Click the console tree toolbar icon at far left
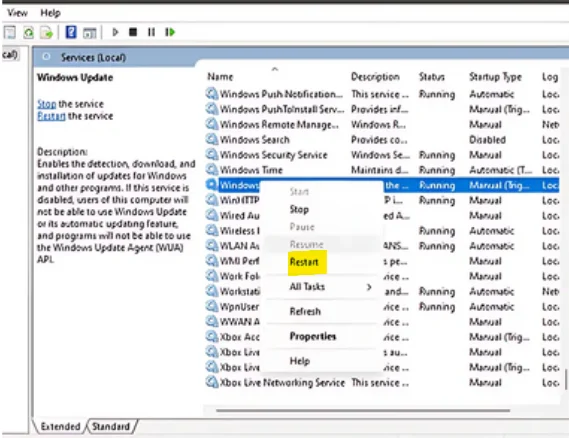 click(10, 33)
